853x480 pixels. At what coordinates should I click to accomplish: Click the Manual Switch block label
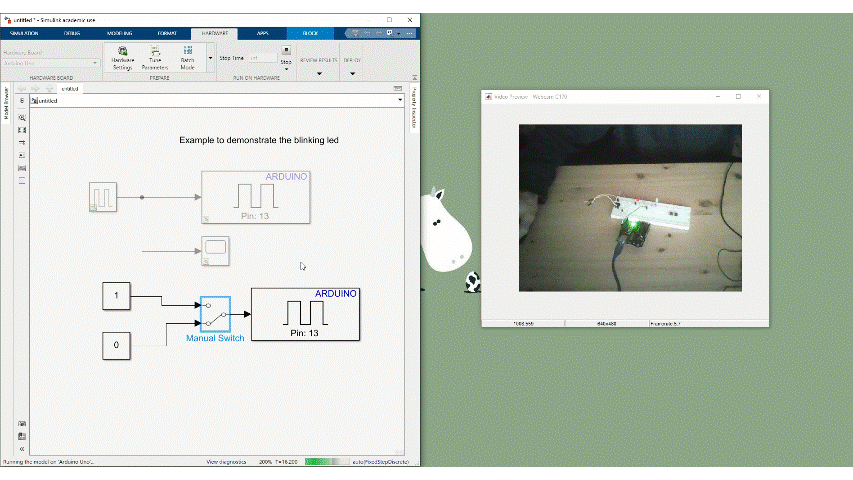[215, 338]
